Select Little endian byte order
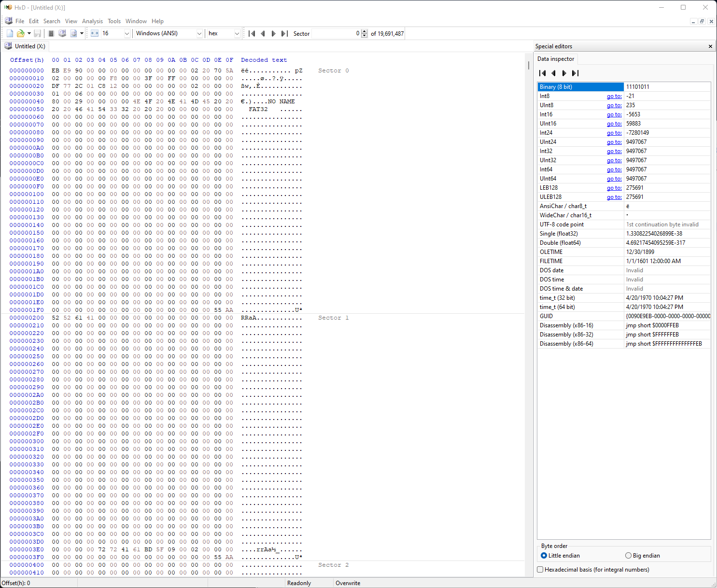Screen dimensions: 717x588 point(544,555)
